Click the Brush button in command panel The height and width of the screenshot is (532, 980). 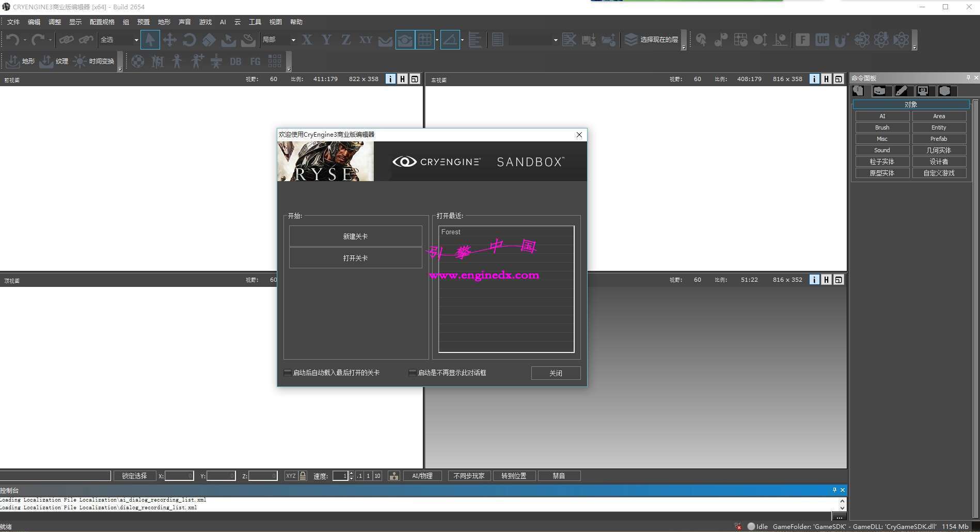tap(882, 127)
